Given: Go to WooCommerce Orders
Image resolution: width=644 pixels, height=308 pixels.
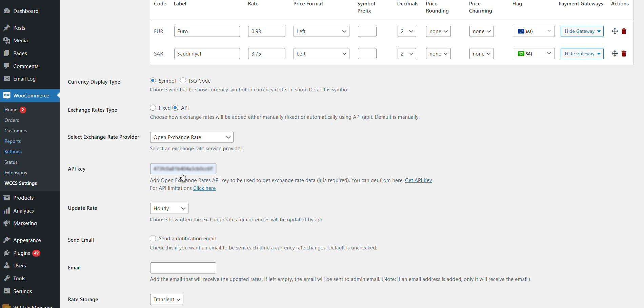Looking at the screenshot, I should click(x=12, y=120).
